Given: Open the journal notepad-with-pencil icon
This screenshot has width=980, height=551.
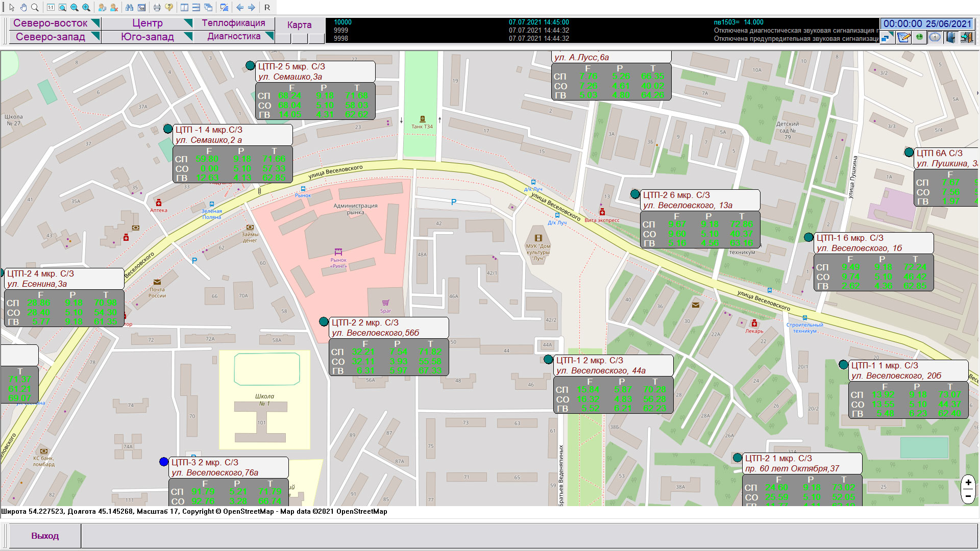Looking at the screenshot, I should (x=903, y=37).
